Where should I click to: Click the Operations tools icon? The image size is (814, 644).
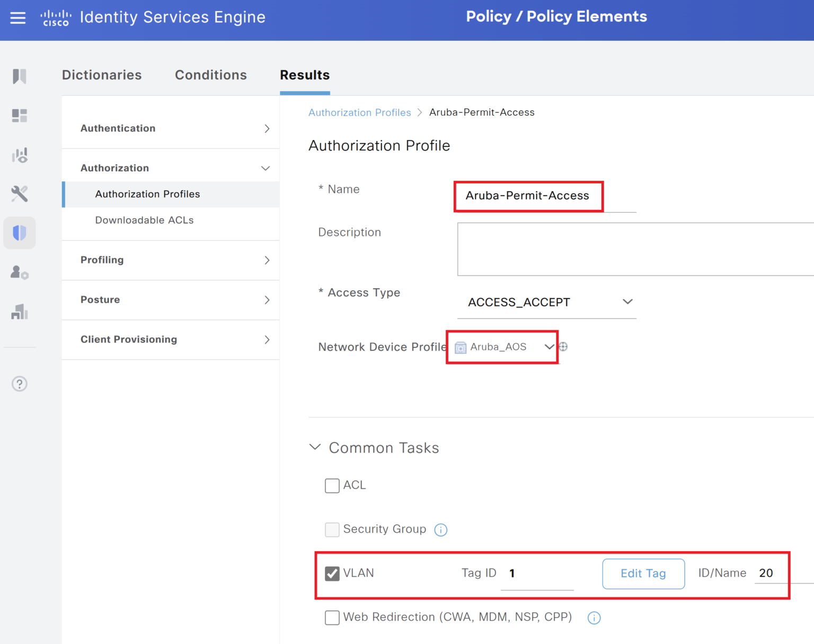pos(20,193)
